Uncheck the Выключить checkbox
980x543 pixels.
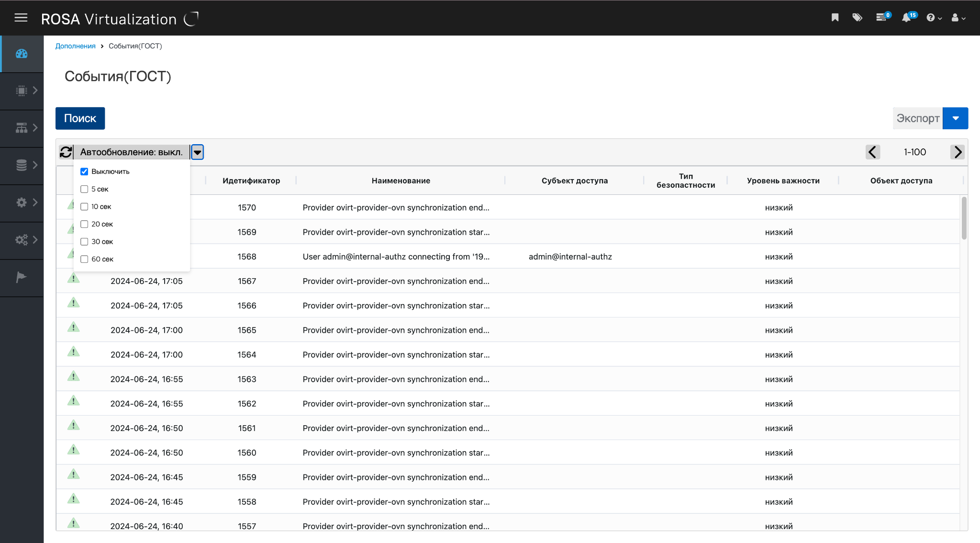pyautogui.click(x=84, y=171)
